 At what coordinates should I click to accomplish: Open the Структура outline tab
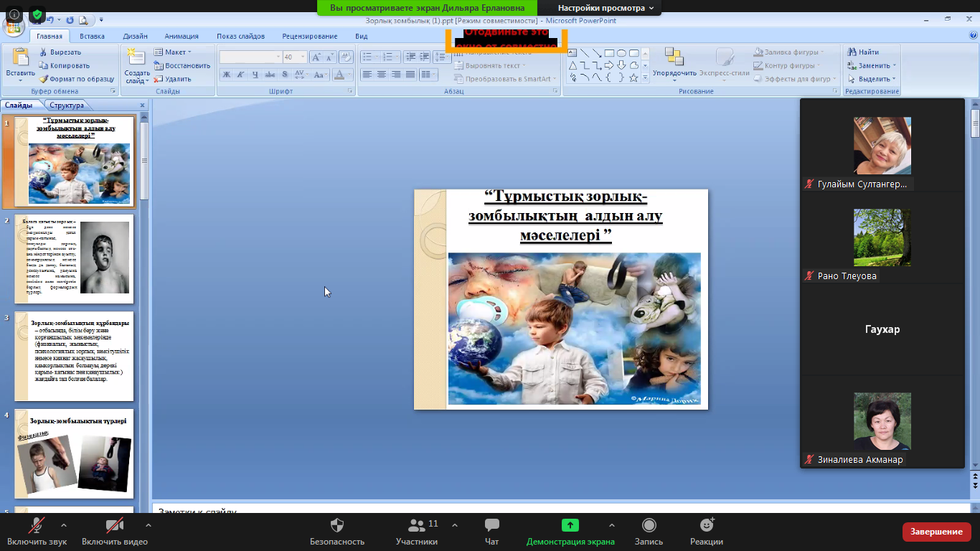point(67,105)
